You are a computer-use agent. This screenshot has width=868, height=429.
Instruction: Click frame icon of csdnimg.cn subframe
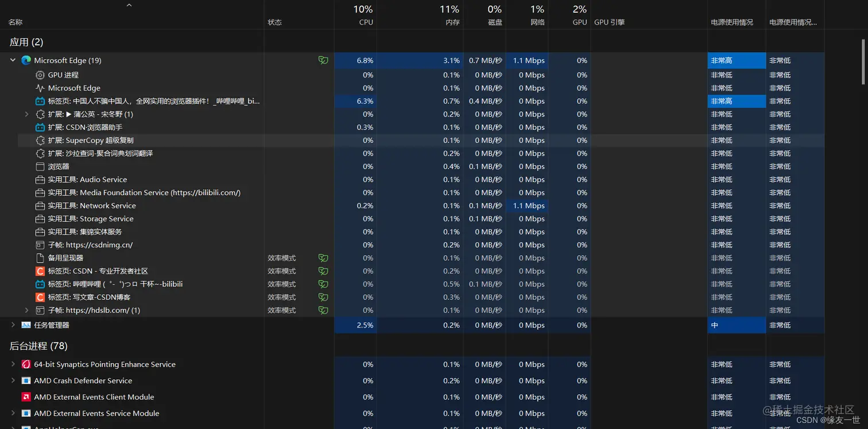(x=40, y=245)
